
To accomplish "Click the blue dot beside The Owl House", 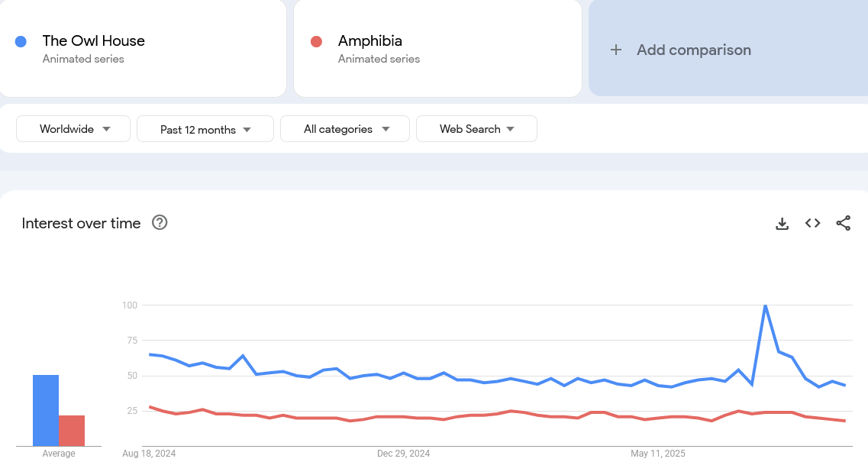I will click(21, 41).
